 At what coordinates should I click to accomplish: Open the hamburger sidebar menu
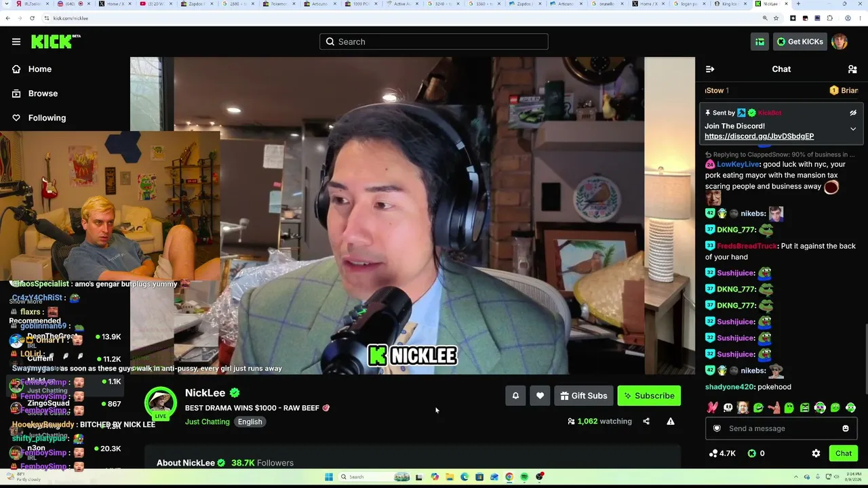(16, 41)
